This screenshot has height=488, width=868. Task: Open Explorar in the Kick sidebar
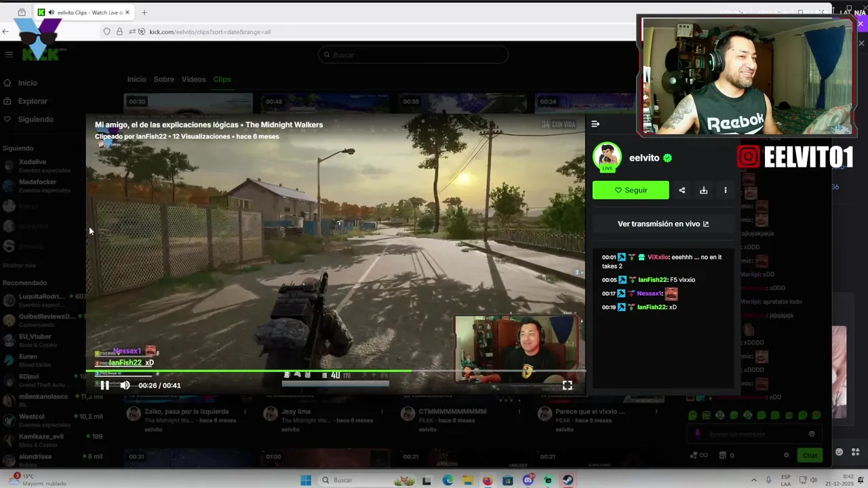point(33,101)
